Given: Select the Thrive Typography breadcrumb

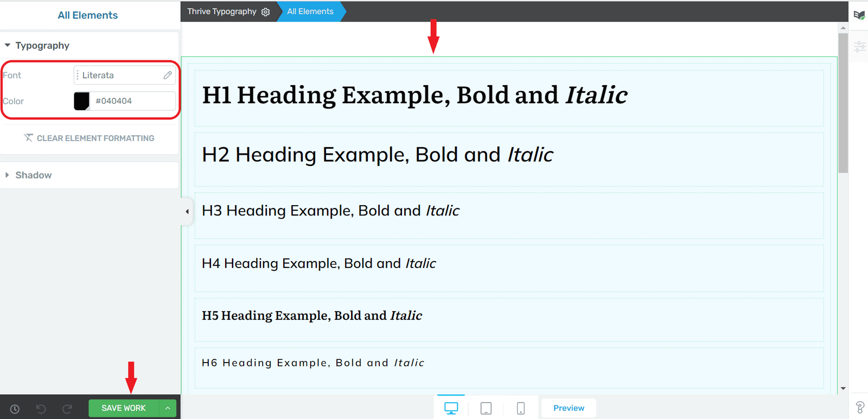Looking at the screenshot, I should click(222, 11).
